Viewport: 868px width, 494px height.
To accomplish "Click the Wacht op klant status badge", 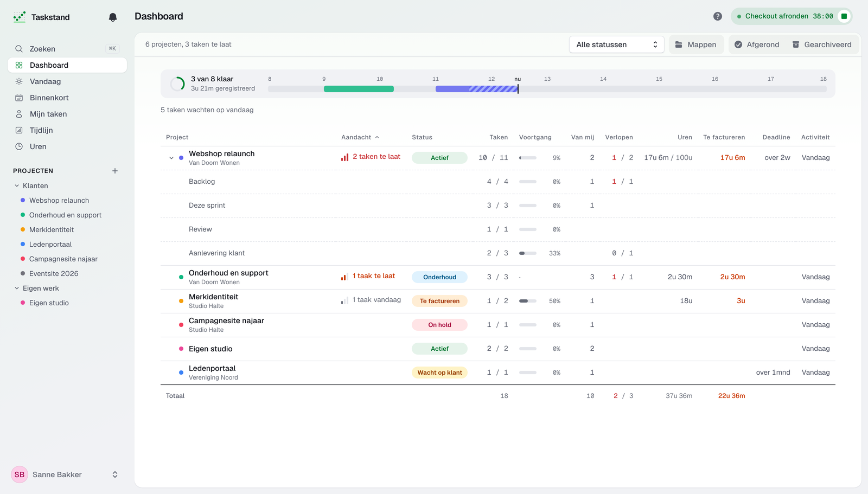I will pos(439,373).
